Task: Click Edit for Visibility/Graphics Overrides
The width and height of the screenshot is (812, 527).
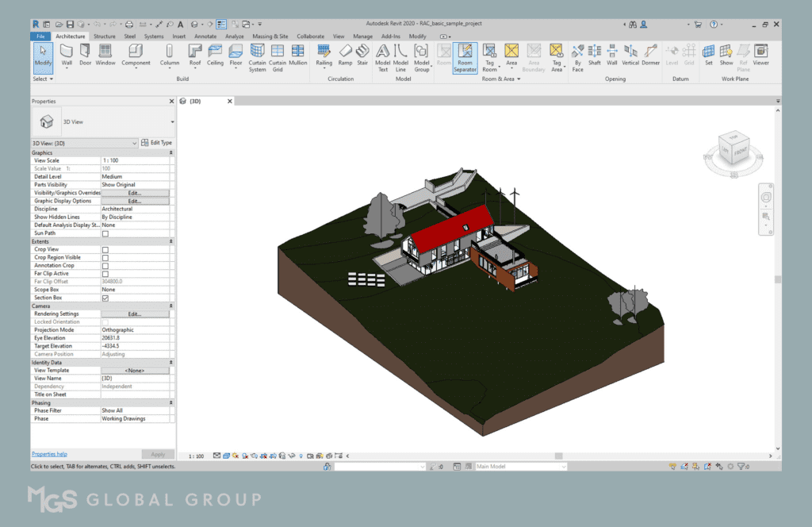Action: [x=136, y=192]
